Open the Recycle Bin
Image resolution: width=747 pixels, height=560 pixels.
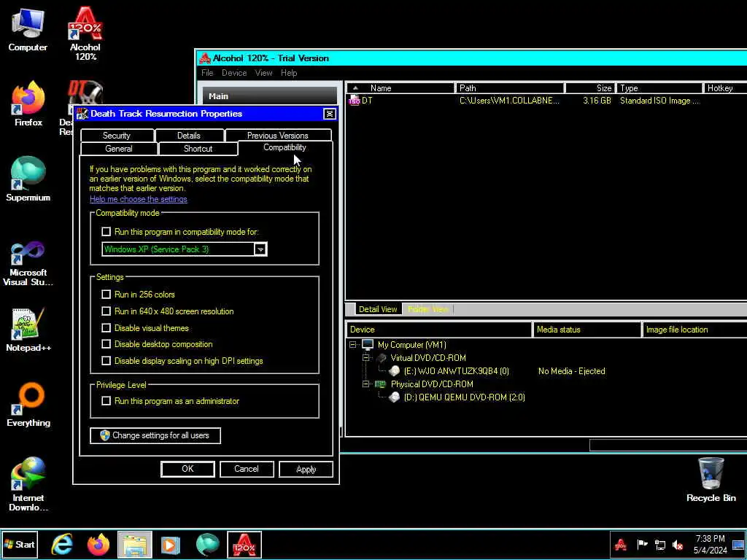click(x=711, y=480)
